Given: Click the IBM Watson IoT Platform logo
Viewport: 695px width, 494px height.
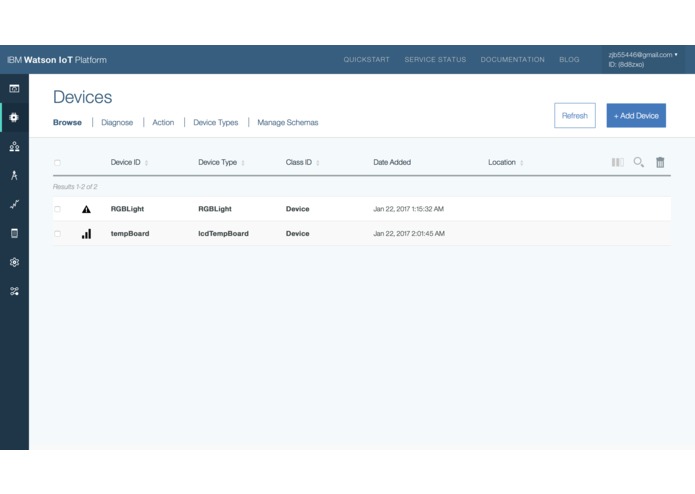Looking at the screenshot, I should 57,60.
